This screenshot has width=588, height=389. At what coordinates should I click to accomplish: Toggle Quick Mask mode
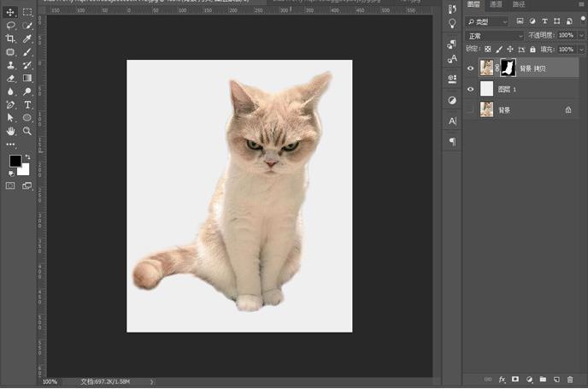(x=10, y=186)
